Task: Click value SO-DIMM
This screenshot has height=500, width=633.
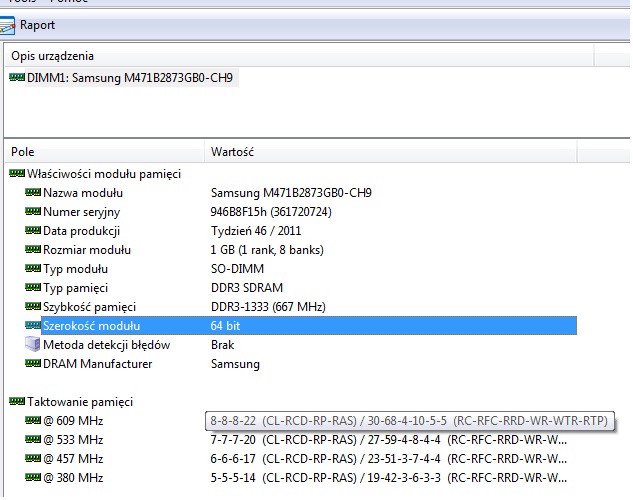Action: point(237,269)
